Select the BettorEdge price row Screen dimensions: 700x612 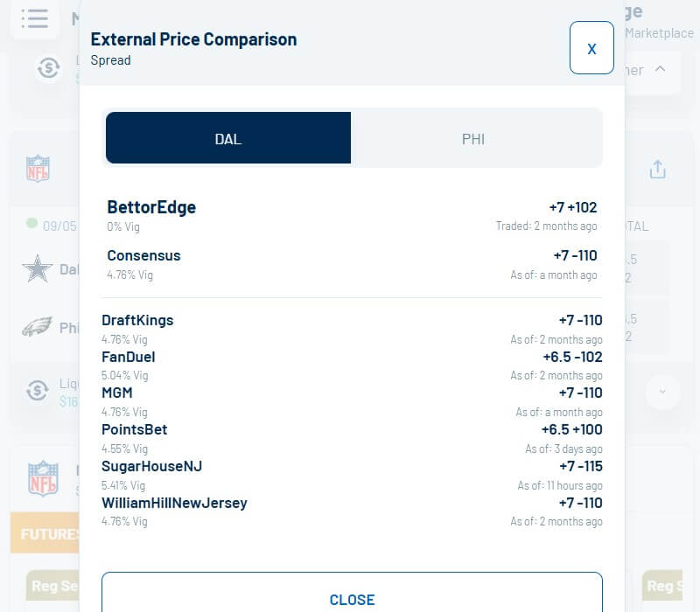point(352,215)
